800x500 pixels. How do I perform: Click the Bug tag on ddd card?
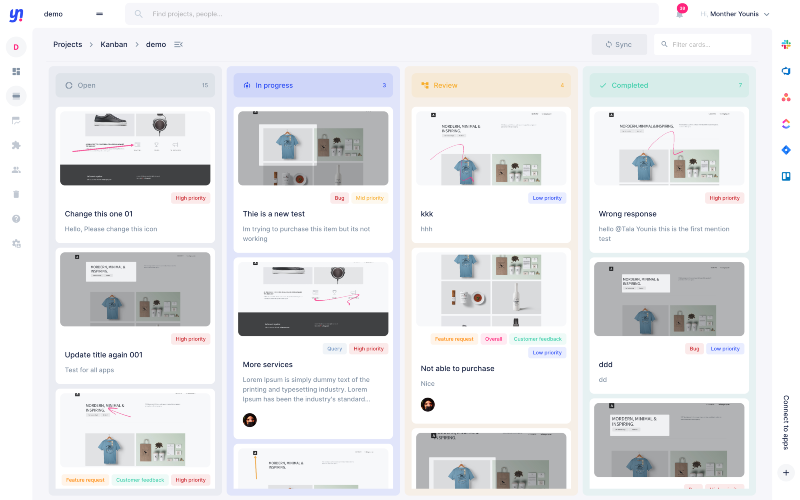click(694, 349)
